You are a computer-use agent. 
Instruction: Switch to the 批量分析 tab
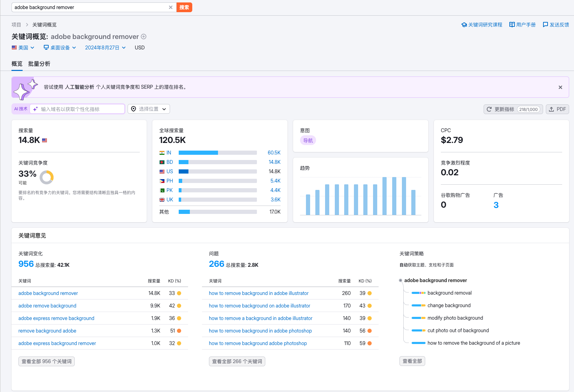39,64
